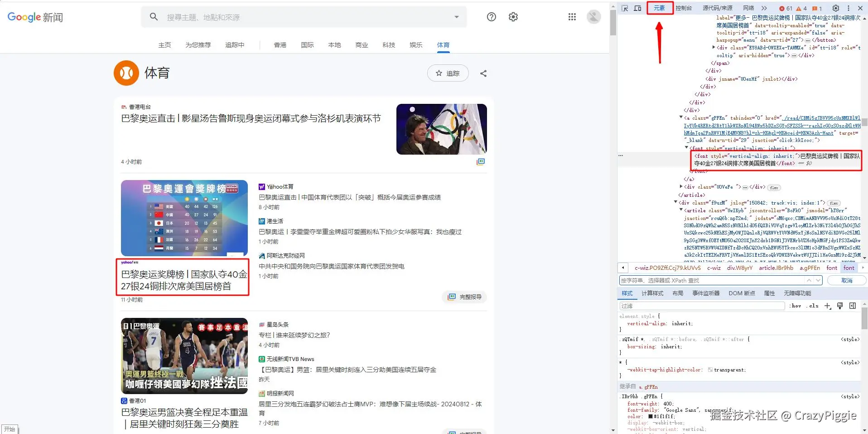Collapse the div class f9uzM node
The image size is (868, 434).
tap(675, 202)
